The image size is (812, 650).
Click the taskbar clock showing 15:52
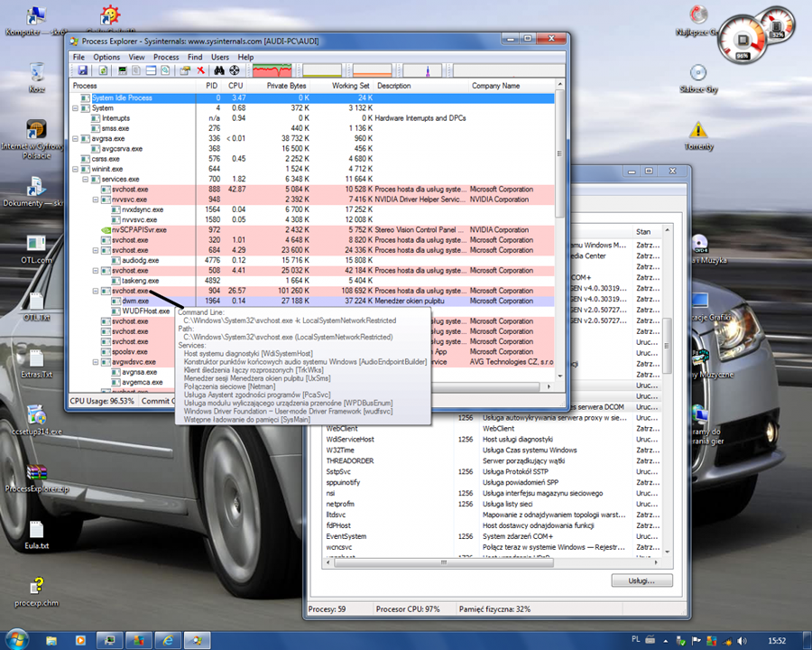pyautogui.click(x=777, y=641)
